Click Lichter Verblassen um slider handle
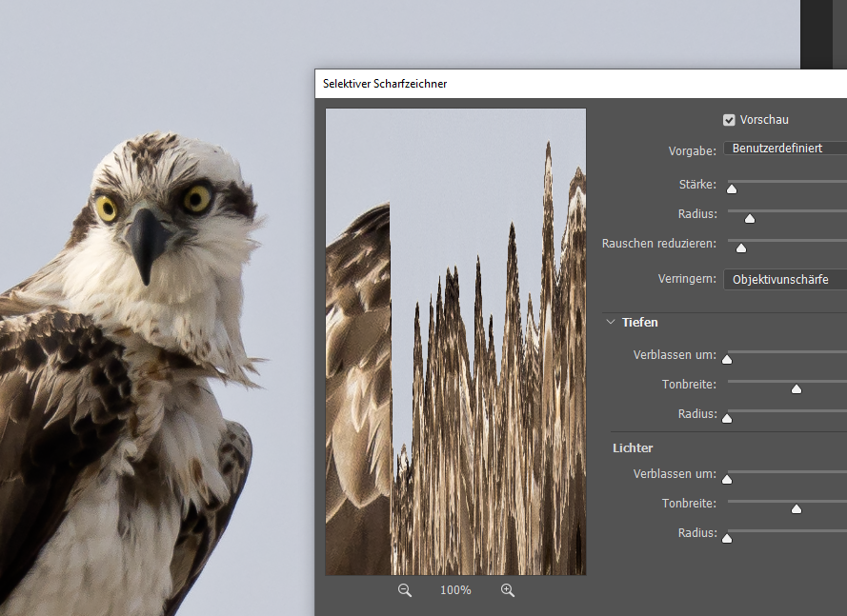 pyautogui.click(x=727, y=479)
